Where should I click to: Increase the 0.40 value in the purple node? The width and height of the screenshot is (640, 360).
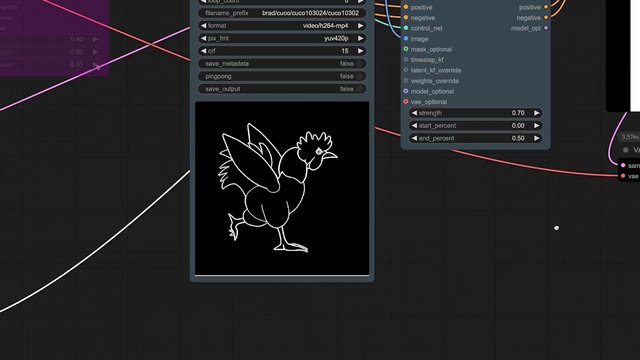95,39
